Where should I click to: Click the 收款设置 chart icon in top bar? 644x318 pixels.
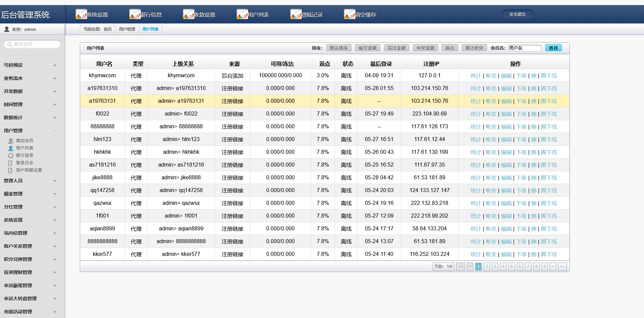pos(189,14)
